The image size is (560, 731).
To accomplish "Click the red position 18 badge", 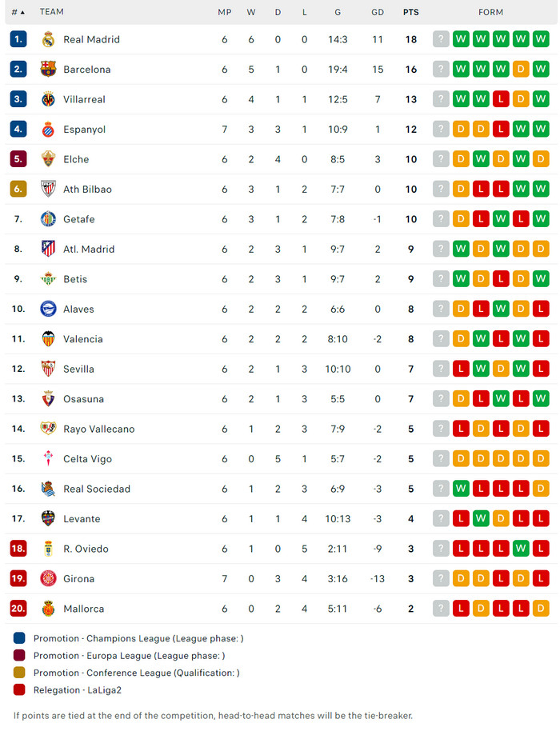I will click(18, 549).
